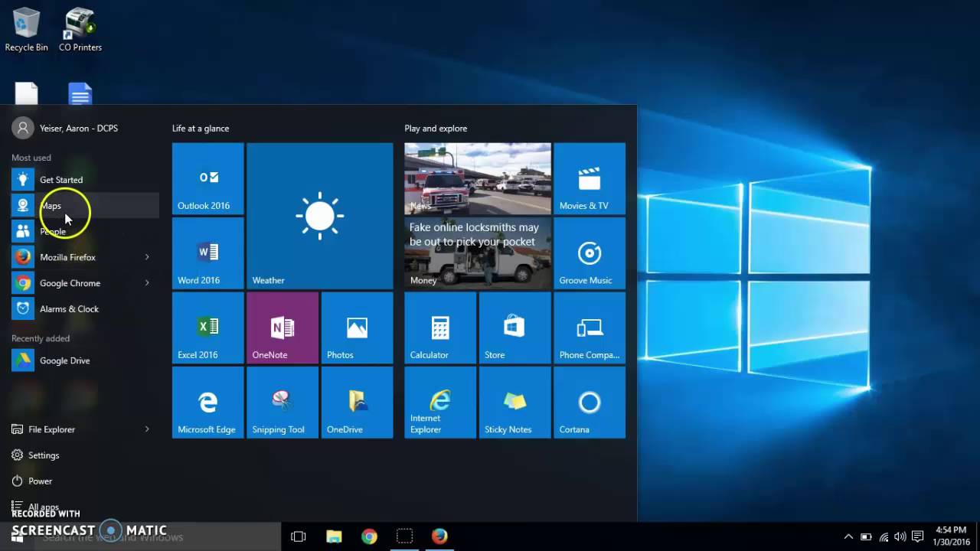Open File Explorer from the taskbar
980x551 pixels.
[334, 536]
